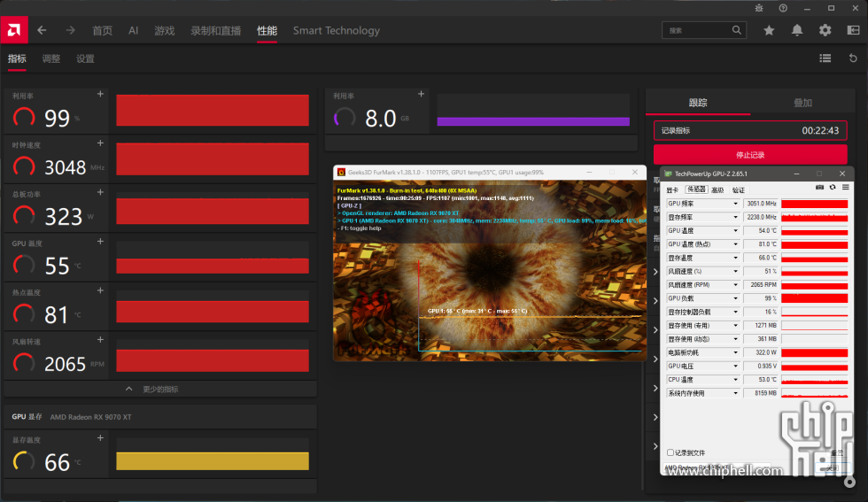Click the 性能 tab
The width and height of the screenshot is (868, 502).
[267, 30]
